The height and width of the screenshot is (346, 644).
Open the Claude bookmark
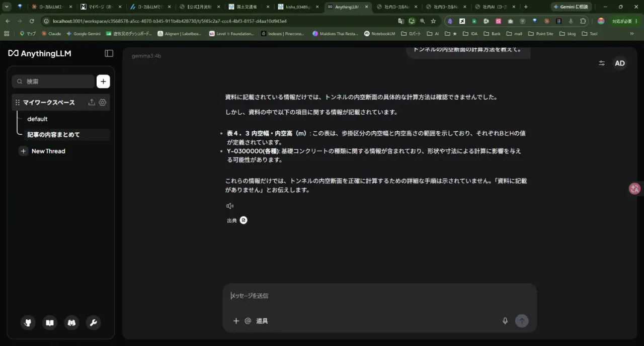[51, 34]
